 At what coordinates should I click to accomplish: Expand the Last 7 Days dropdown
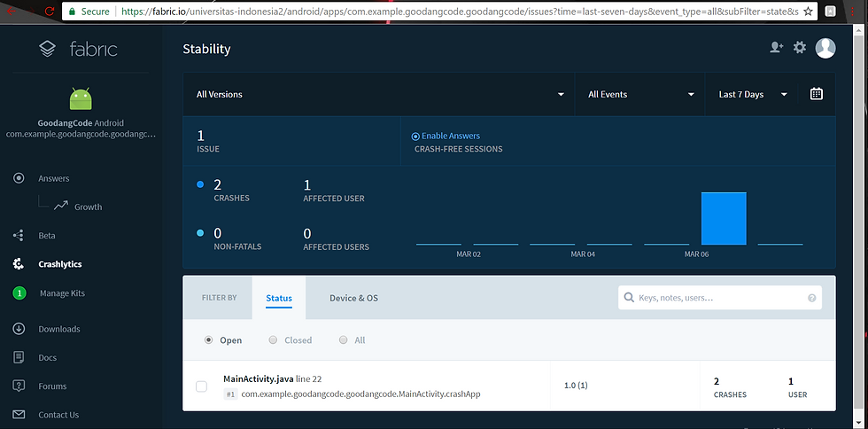click(x=751, y=94)
